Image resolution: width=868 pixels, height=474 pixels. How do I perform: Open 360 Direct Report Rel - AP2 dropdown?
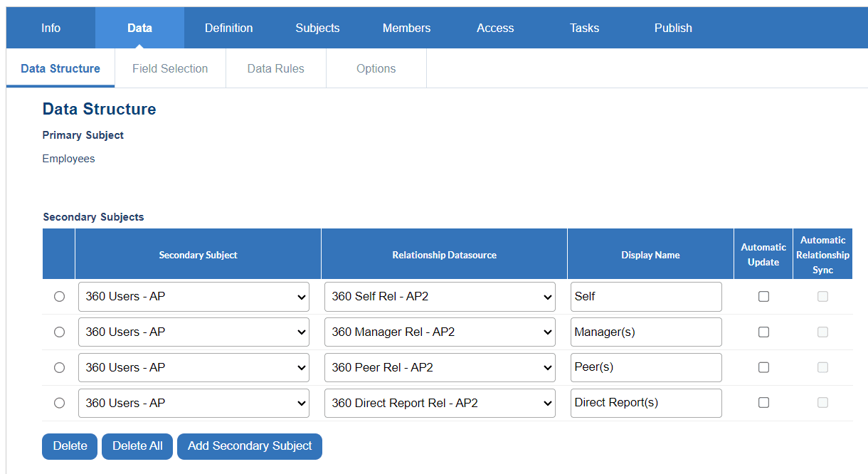click(x=440, y=404)
